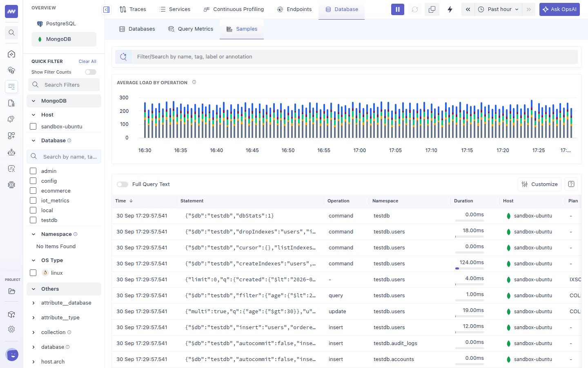The height and width of the screenshot is (368, 588).
Task: Expand the collection filter
Action: pyautogui.click(x=33, y=332)
